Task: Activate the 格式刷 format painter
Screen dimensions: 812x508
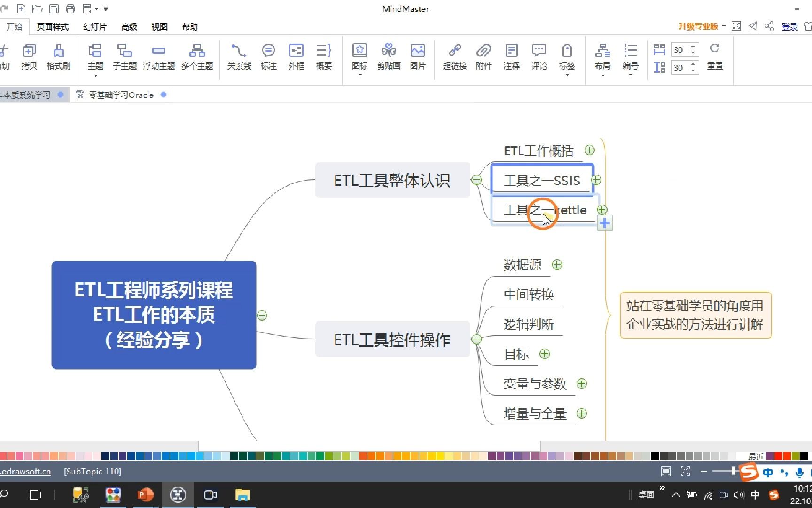Action: tap(58, 56)
